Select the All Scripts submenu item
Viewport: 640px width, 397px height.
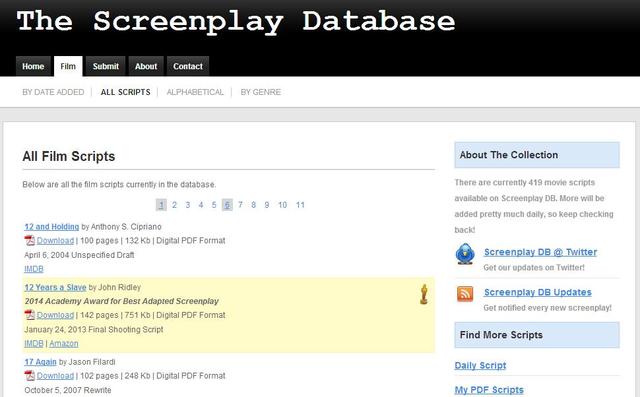click(x=125, y=92)
